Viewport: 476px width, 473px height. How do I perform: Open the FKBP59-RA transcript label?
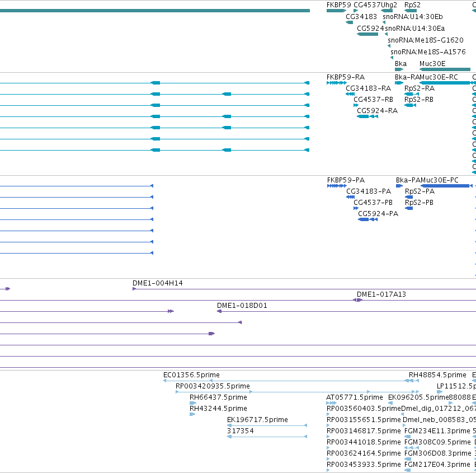click(346, 77)
